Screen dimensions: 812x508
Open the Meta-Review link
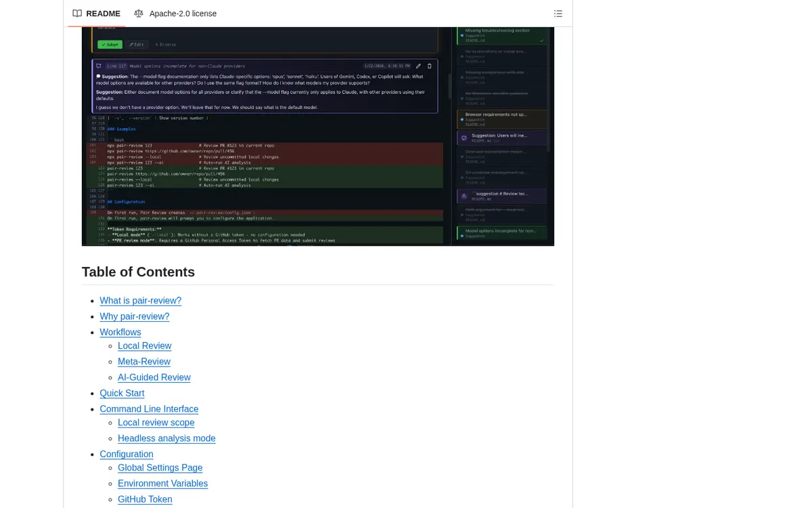point(144,362)
